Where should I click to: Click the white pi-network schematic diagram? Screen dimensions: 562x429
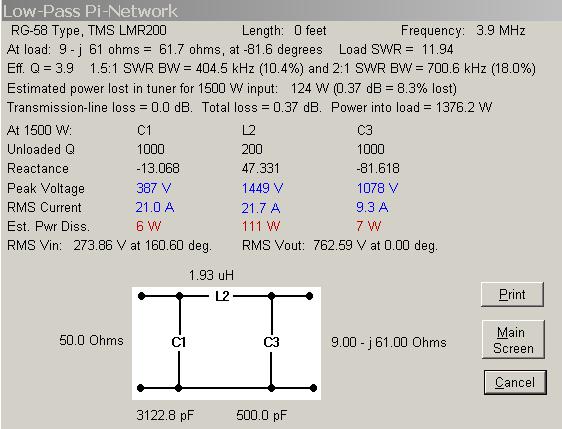tap(226, 343)
